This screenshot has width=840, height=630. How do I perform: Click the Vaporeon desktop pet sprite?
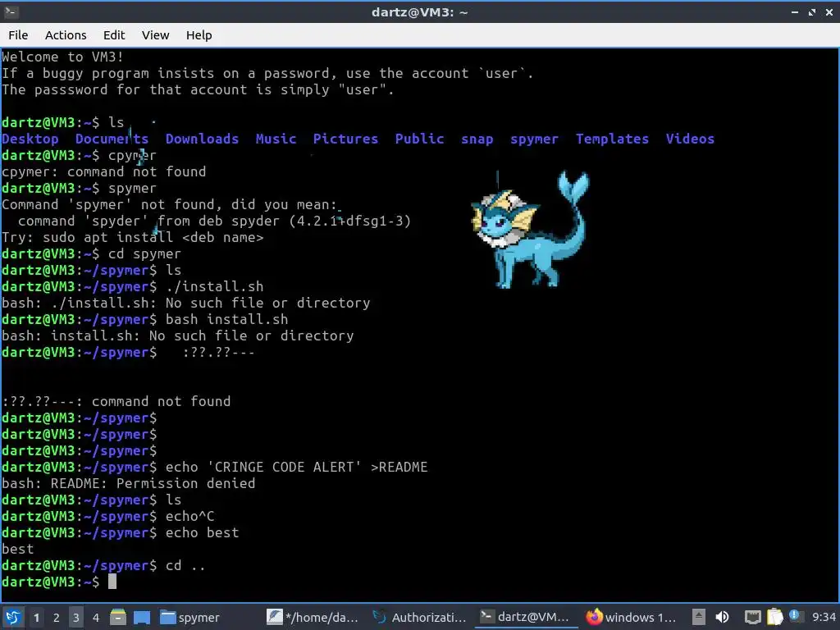click(x=529, y=231)
